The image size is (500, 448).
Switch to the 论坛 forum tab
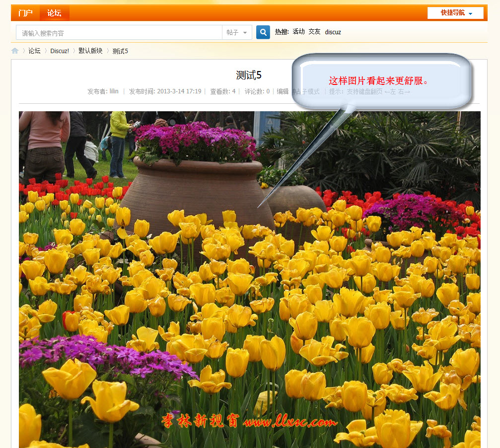click(54, 13)
